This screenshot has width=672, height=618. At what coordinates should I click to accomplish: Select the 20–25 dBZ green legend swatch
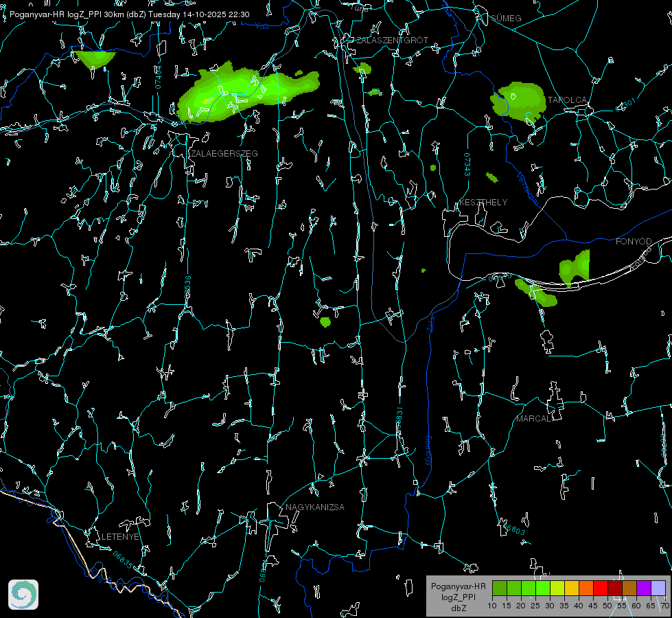click(x=529, y=588)
